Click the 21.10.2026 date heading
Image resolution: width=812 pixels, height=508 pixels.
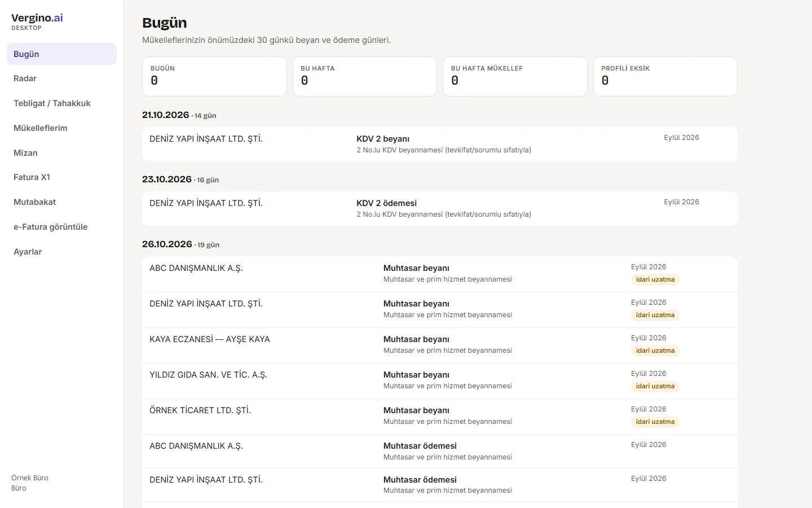point(165,115)
